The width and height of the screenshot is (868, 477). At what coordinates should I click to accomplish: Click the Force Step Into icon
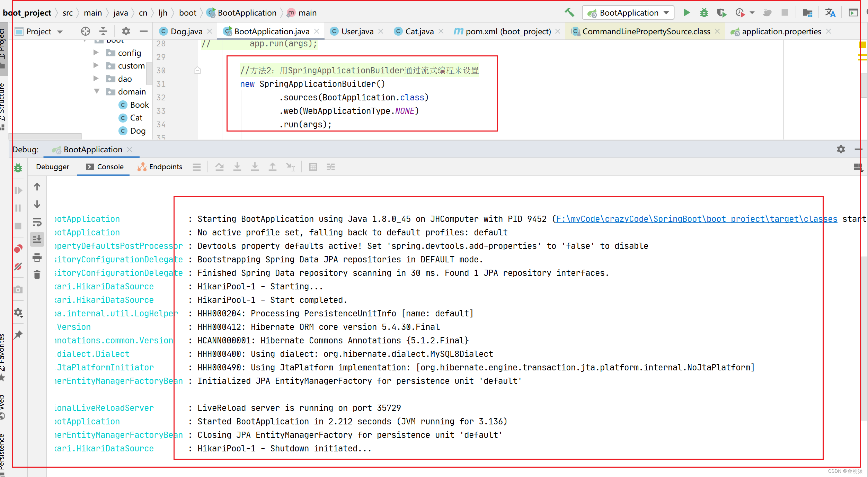point(255,167)
